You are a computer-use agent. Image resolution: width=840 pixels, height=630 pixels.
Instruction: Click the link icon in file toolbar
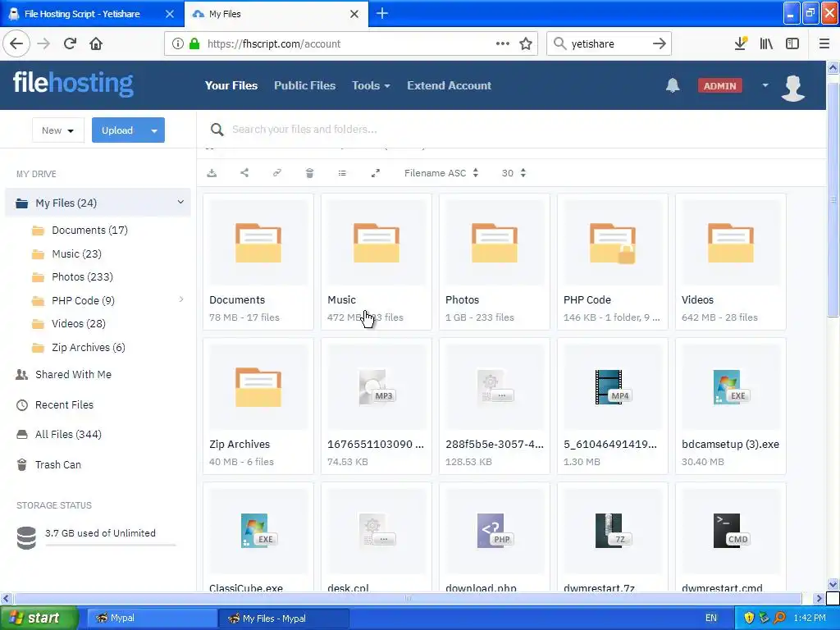tap(277, 172)
